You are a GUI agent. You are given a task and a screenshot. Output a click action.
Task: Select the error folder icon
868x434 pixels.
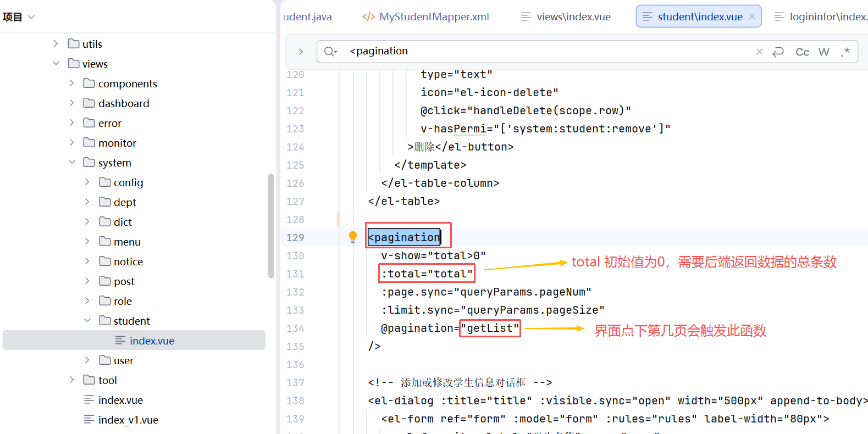[89, 123]
